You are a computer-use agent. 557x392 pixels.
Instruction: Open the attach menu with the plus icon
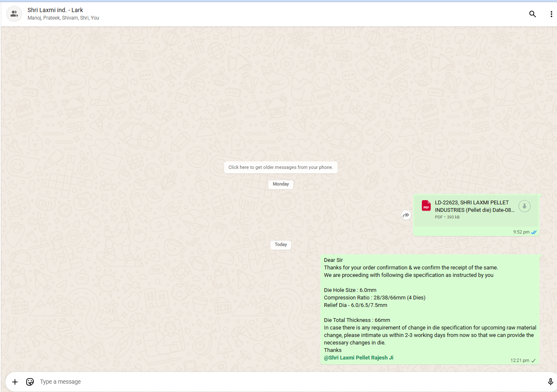click(15, 382)
